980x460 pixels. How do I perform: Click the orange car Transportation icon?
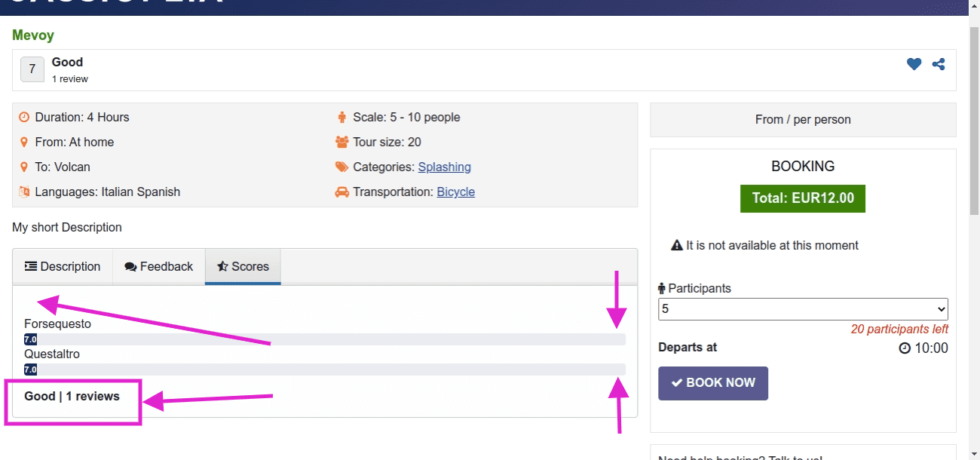coord(342,192)
